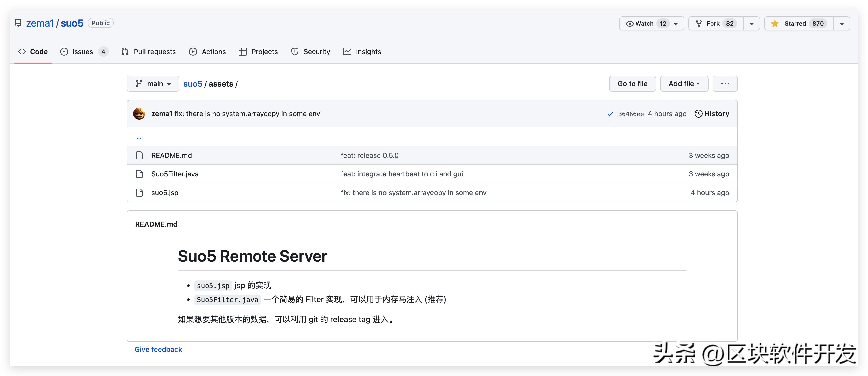This screenshot has width=868, height=376.
Task: Click the zema1 user avatar
Action: tap(139, 114)
